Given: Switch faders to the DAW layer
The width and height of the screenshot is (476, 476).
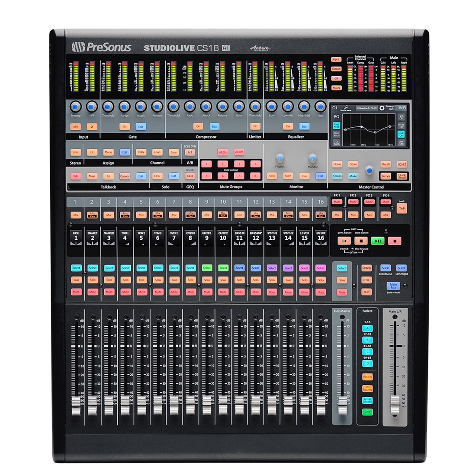Looking at the screenshot, I should point(367,412).
